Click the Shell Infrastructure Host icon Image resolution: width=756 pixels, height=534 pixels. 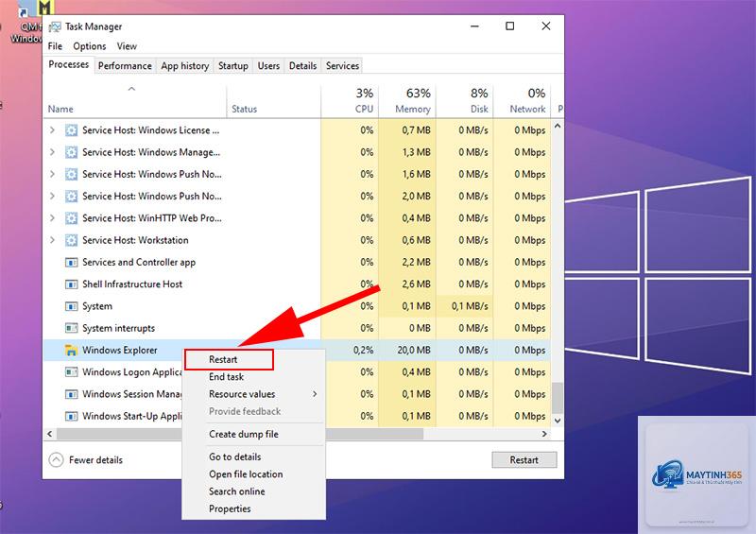[x=72, y=284]
